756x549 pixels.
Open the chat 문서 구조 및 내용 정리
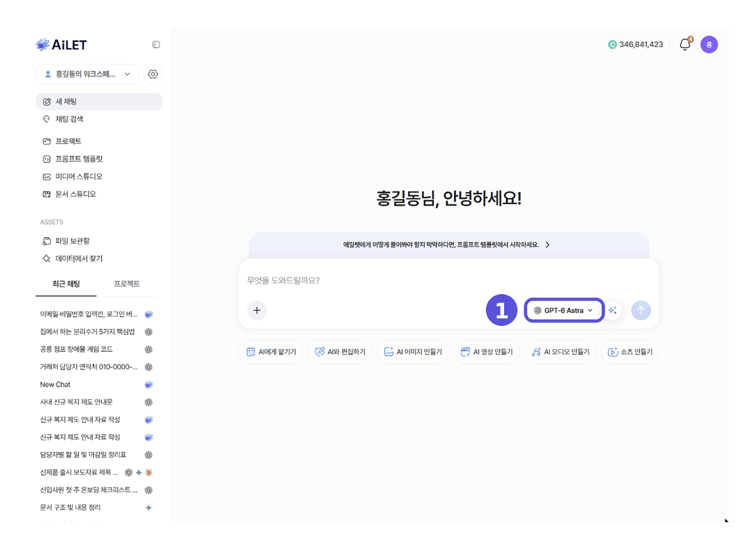point(97,508)
